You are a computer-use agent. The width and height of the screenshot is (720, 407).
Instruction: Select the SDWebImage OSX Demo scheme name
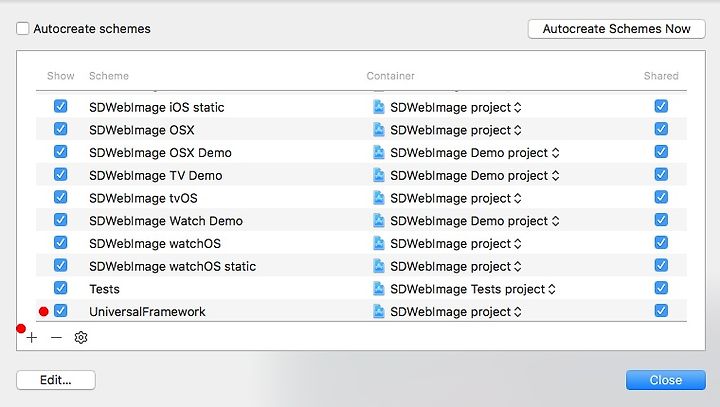click(160, 153)
